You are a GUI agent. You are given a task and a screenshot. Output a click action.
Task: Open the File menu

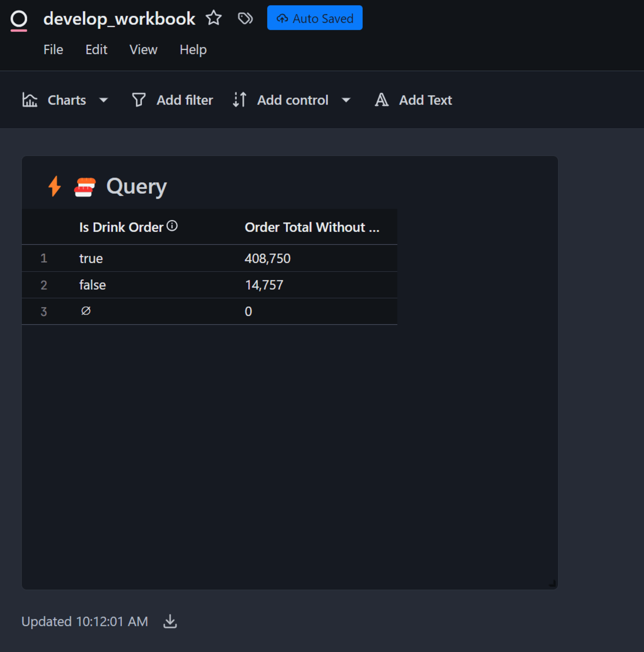pyautogui.click(x=53, y=50)
